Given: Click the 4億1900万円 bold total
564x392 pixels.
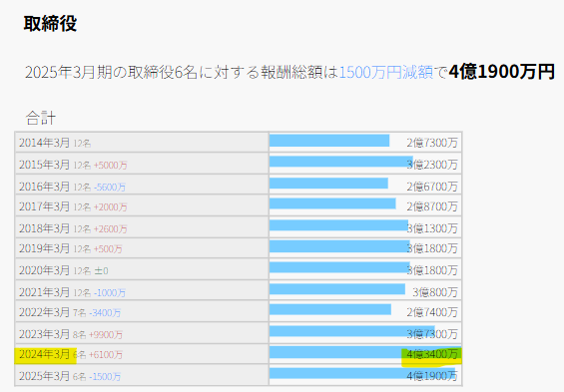Looking at the screenshot, I should [x=502, y=72].
